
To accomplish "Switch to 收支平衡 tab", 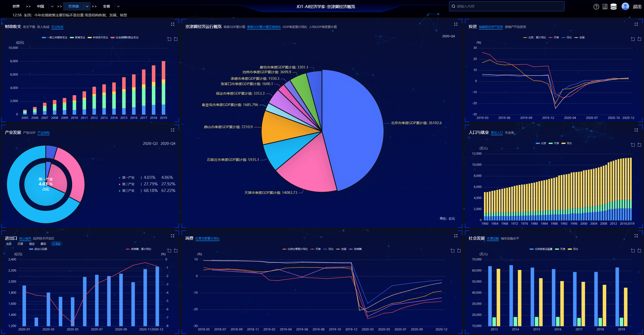I will tap(29, 27).
